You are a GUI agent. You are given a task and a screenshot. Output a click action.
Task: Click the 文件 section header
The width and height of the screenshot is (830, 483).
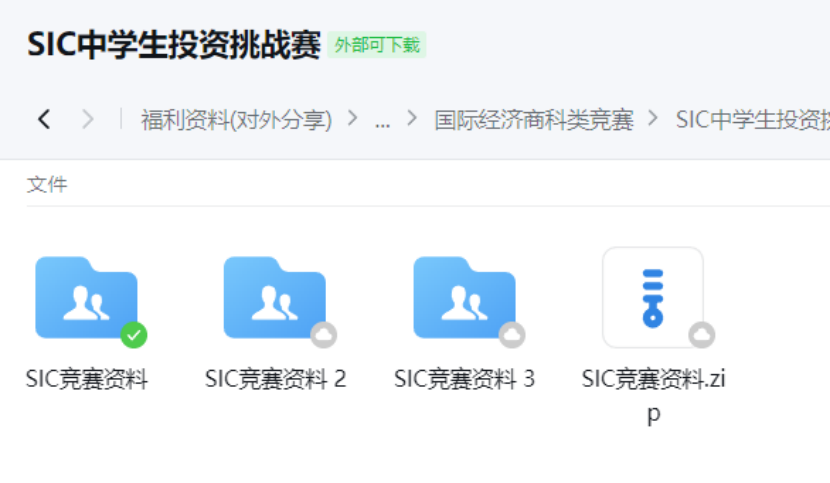tap(47, 184)
